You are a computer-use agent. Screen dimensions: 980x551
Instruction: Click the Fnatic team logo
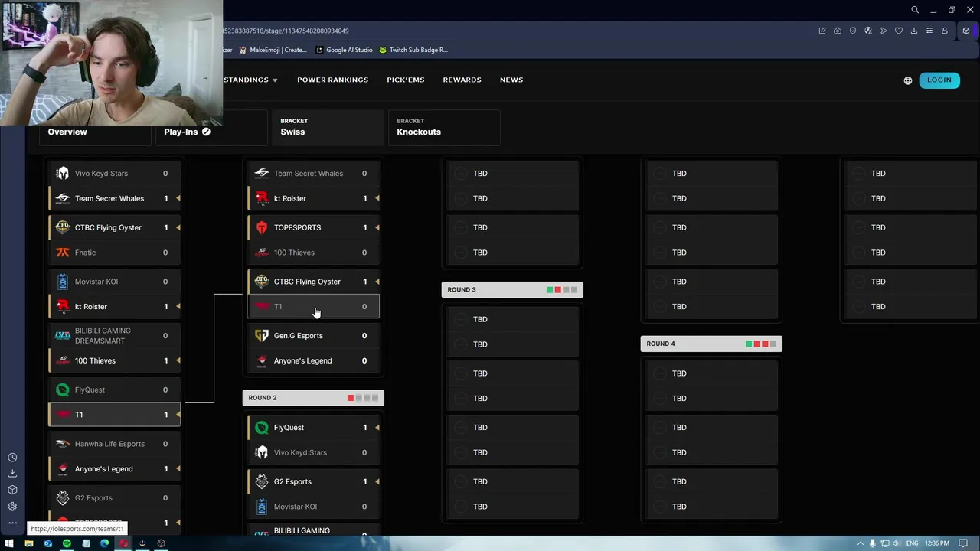63,253
